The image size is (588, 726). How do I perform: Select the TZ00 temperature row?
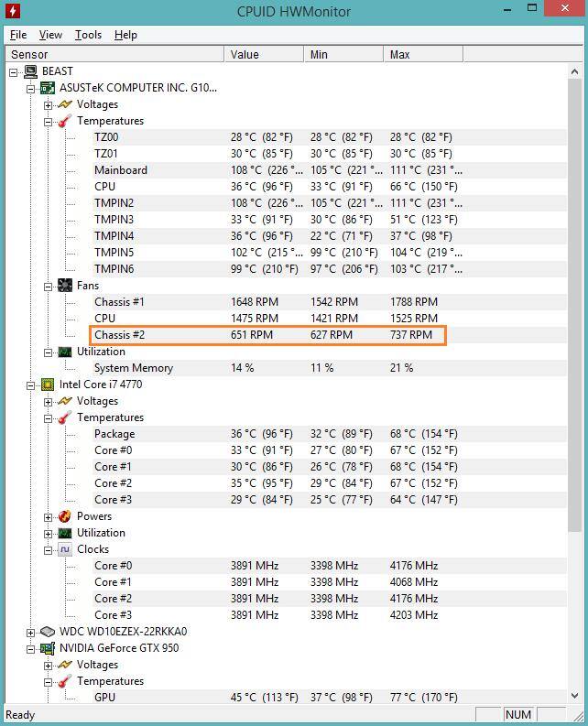(329, 137)
